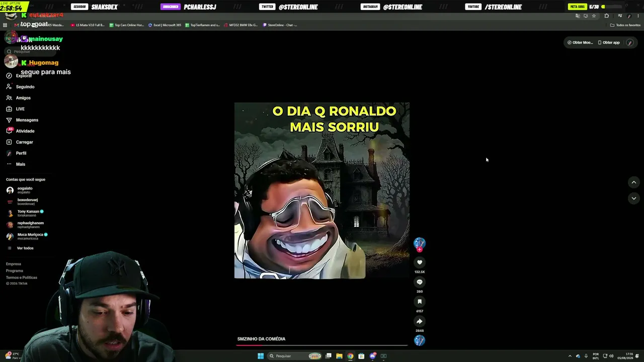Open the weather widget on the taskbar
This screenshot has width=644, height=362.
click(13, 356)
